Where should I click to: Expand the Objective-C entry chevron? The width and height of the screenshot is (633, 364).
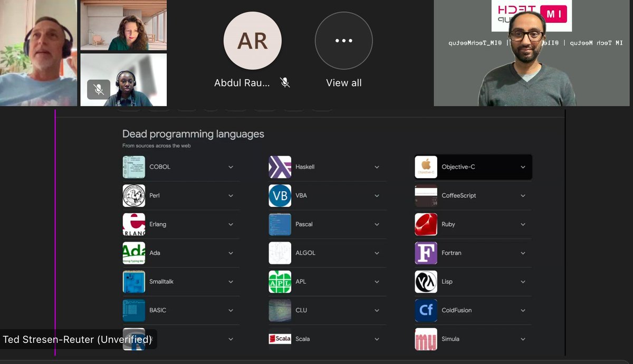coord(523,167)
